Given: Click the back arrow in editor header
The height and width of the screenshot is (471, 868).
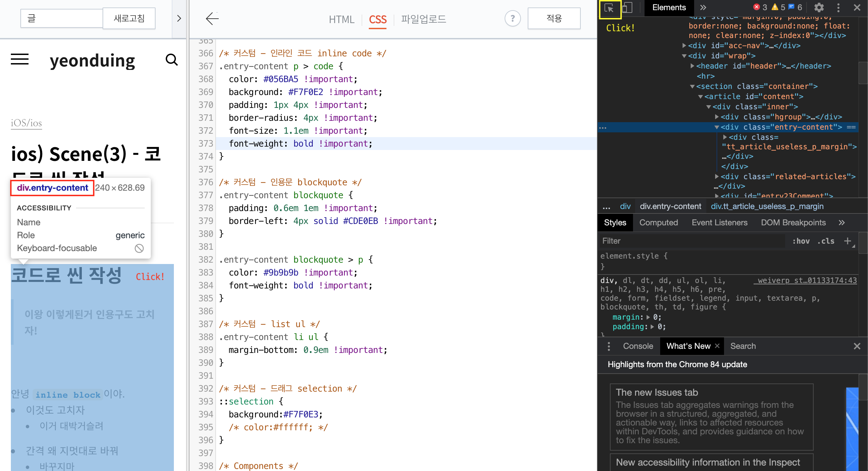Looking at the screenshot, I should click(x=212, y=19).
